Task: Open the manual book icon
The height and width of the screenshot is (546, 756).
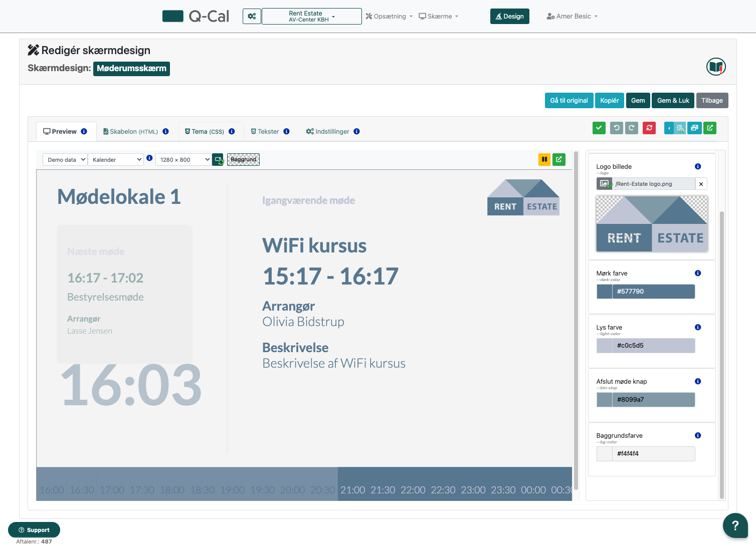Action: click(716, 67)
